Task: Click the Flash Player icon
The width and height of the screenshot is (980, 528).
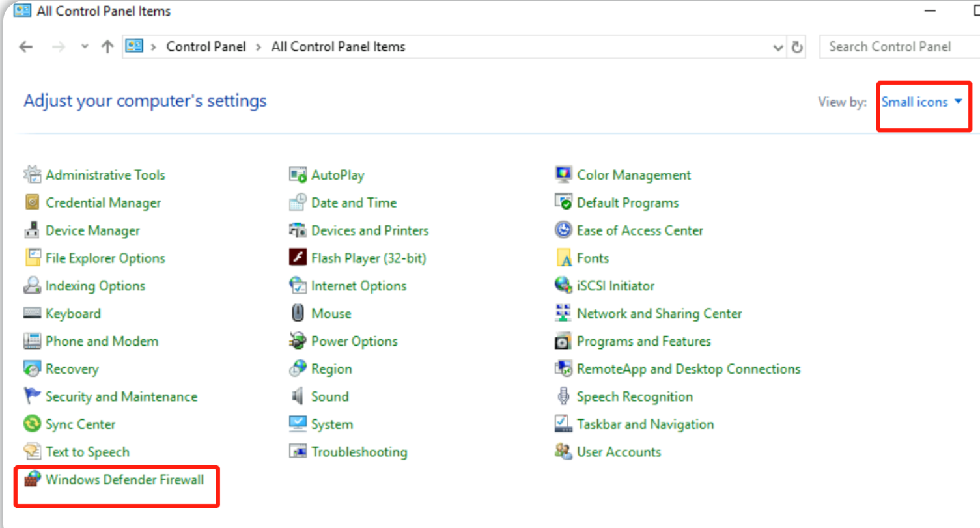Action: point(298,258)
